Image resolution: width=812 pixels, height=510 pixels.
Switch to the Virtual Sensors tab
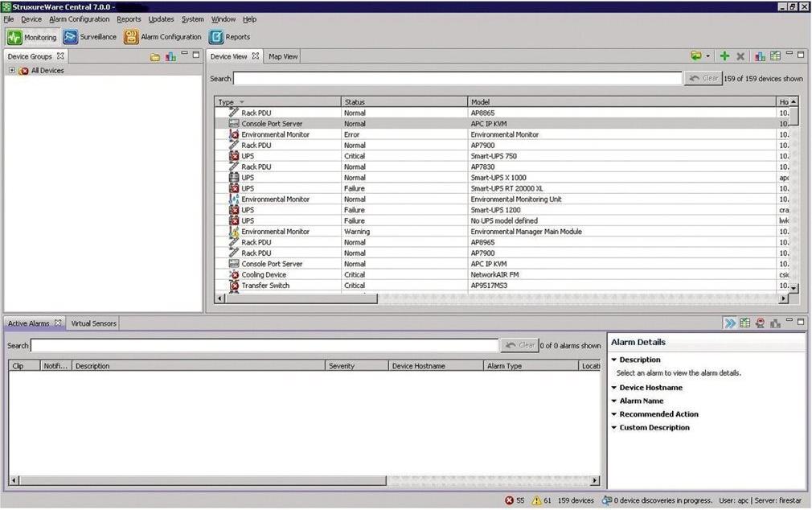[93, 323]
